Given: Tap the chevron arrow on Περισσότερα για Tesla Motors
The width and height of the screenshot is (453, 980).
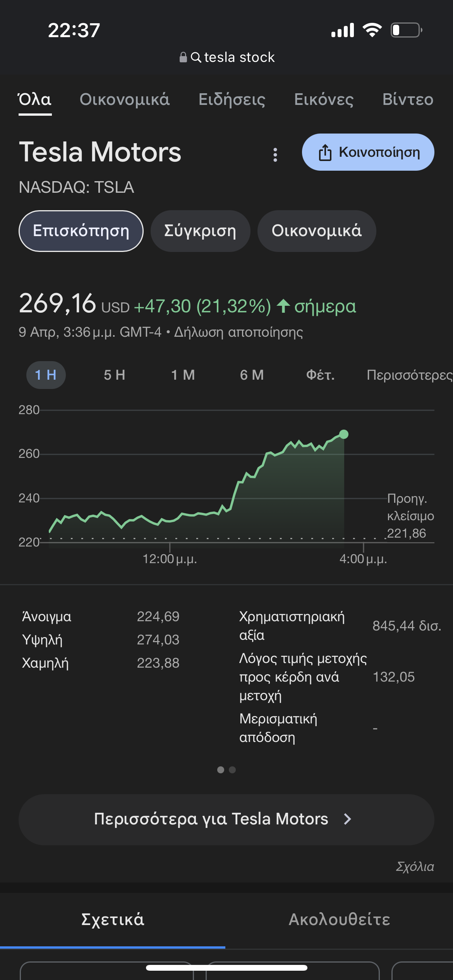Looking at the screenshot, I should [x=347, y=819].
